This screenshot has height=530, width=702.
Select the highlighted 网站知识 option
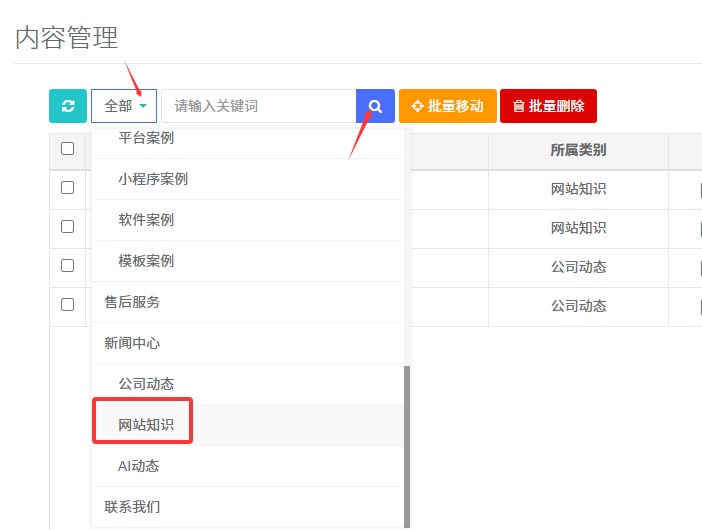[146, 425]
